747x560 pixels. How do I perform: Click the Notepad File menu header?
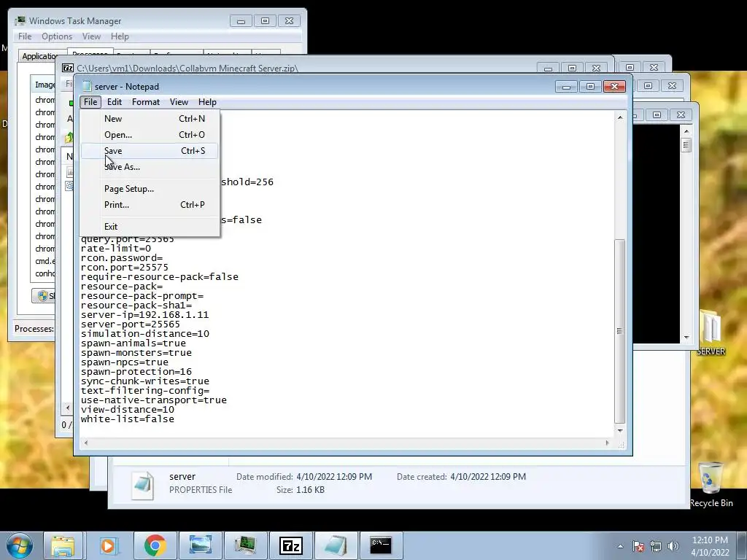click(x=90, y=102)
